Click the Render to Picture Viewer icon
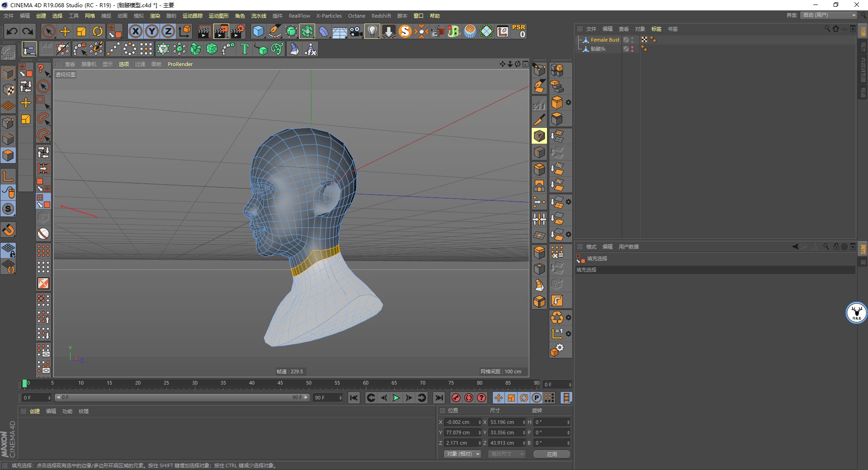This screenshot has width=868, height=470. tap(221, 32)
